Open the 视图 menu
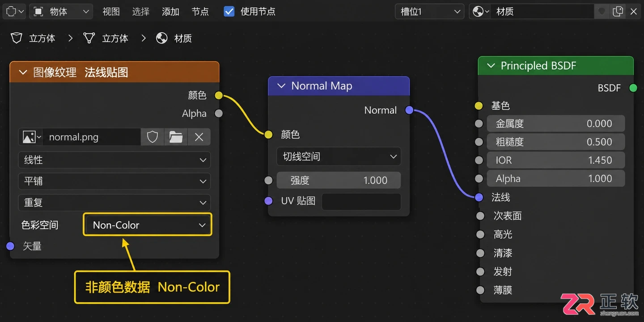The image size is (644, 322). [111, 12]
